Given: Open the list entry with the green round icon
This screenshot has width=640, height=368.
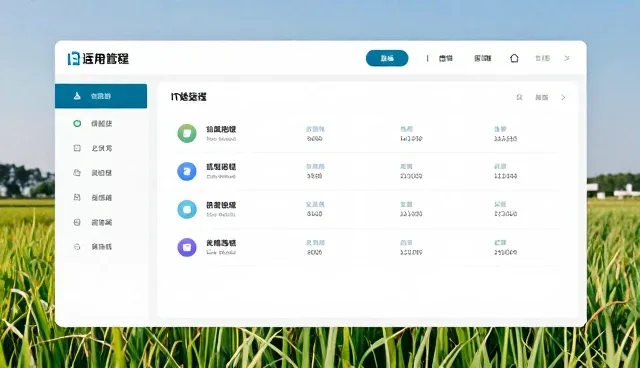Looking at the screenshot, I should (366, 133).
